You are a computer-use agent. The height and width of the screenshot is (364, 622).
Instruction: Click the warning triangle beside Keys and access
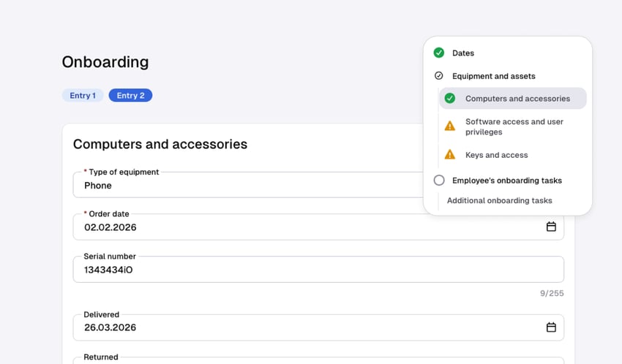[x=450, y=155]
